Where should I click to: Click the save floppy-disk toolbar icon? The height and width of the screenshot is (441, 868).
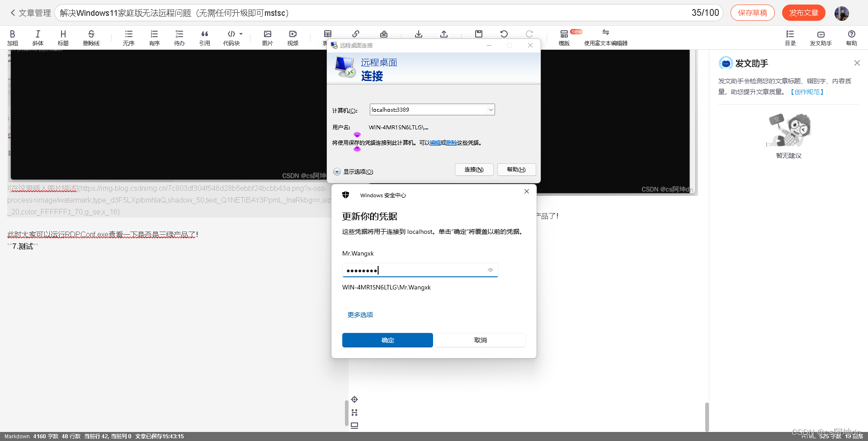[x=479, y=34]
